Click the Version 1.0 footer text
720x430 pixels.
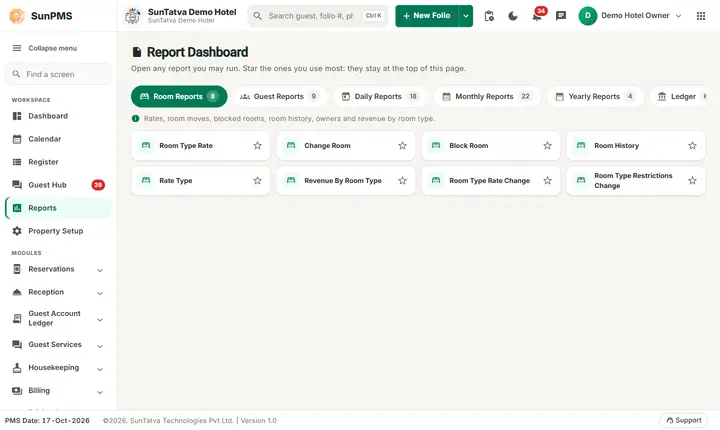click(x=259, y=420)
